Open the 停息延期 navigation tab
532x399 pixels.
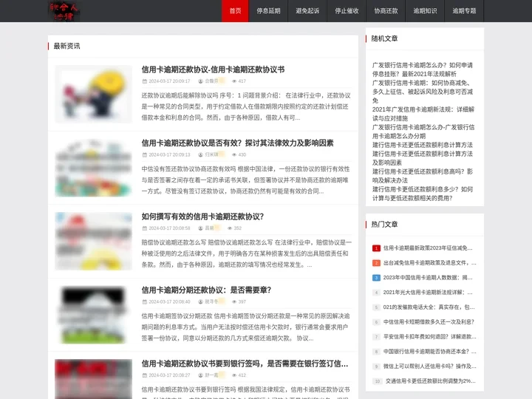coord(268,11)
